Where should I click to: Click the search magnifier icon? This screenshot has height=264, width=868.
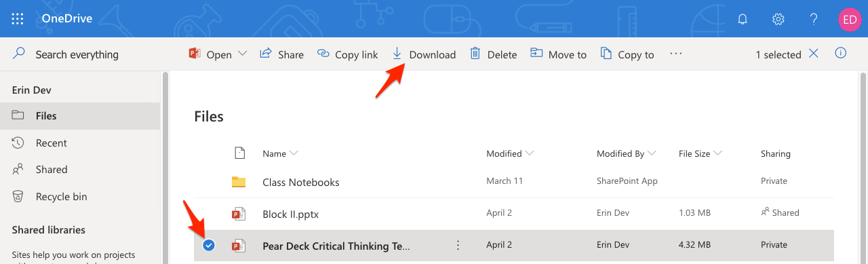point(19,54)
